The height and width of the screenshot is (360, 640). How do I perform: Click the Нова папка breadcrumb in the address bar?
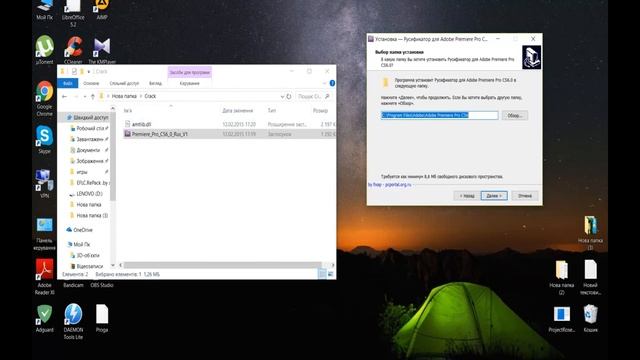[124, 96]
